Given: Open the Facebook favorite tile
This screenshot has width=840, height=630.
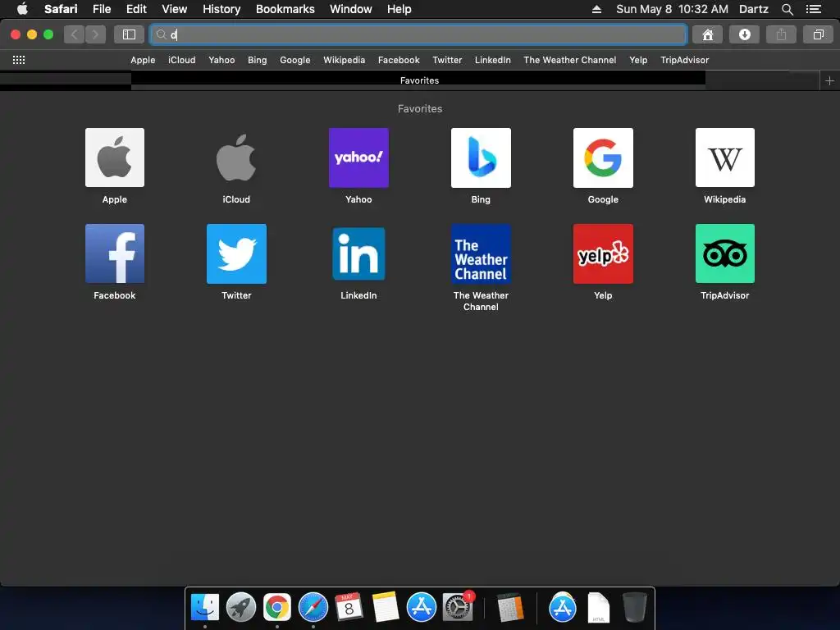Looking at the screenshot, I should click(115, 253).
